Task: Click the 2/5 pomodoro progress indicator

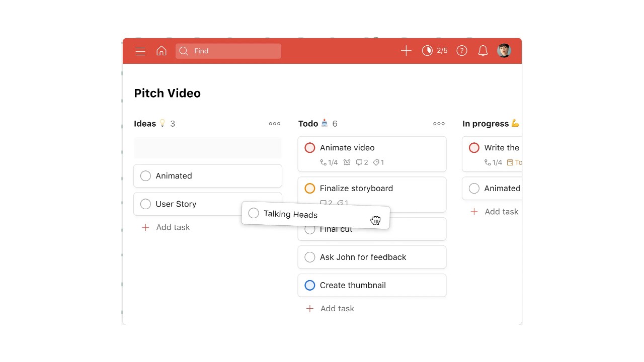Action: (434, 50)
